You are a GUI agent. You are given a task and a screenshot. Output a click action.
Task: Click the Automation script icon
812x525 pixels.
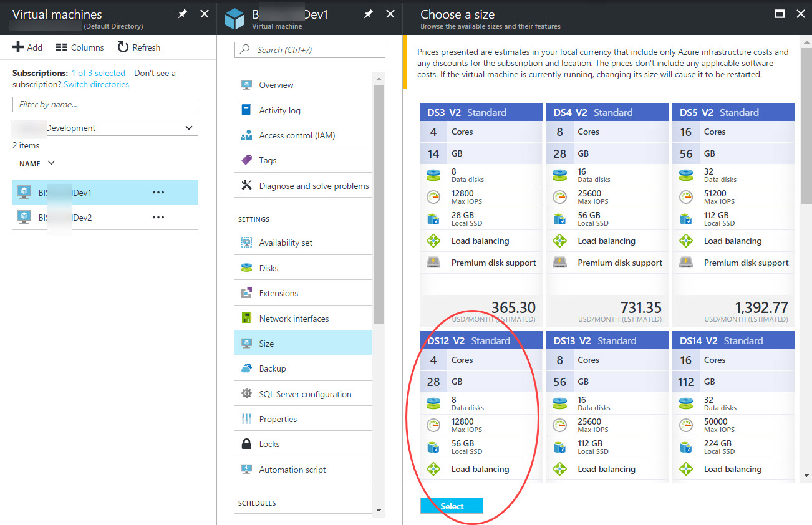[246, 470]
